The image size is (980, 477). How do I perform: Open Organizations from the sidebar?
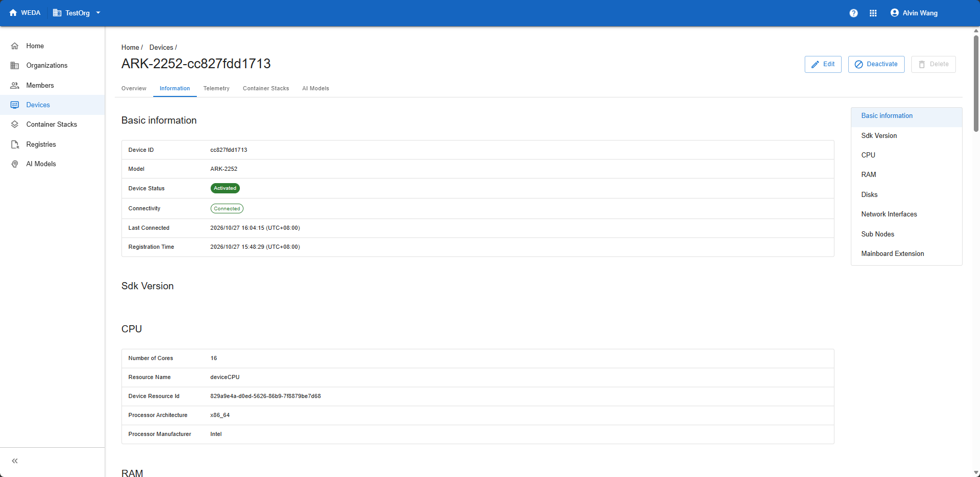pyautogui.click(x=52, y=66)
